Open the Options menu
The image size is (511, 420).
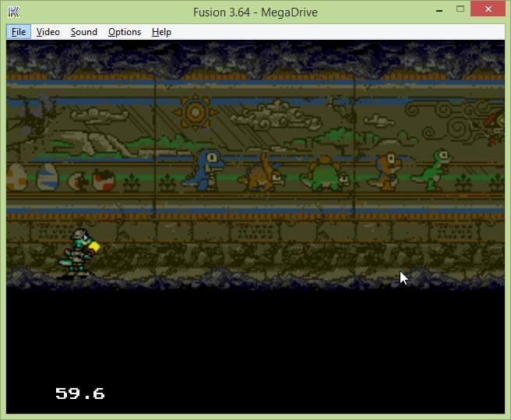click(x=125, y=32)
